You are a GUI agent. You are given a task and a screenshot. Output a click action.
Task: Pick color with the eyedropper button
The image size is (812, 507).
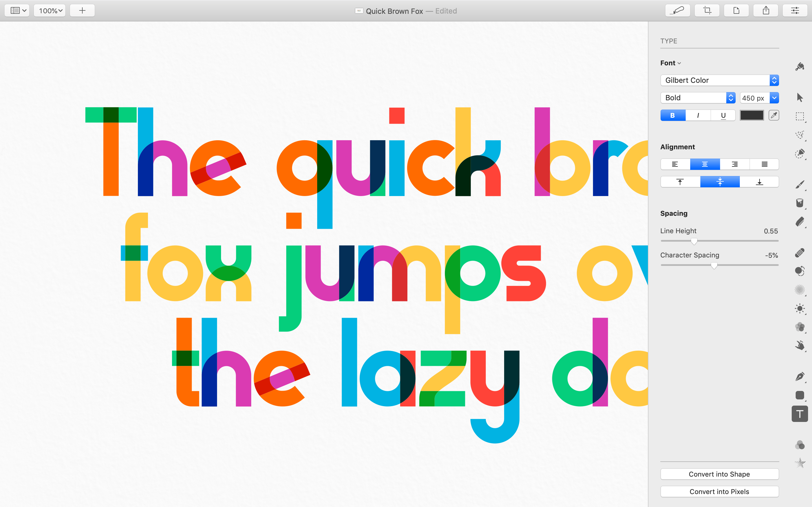pos(774,115)
